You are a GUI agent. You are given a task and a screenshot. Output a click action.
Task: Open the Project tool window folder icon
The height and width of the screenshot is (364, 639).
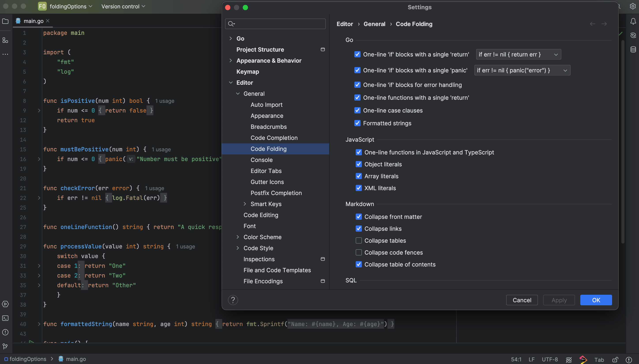[x=5, y=21]
